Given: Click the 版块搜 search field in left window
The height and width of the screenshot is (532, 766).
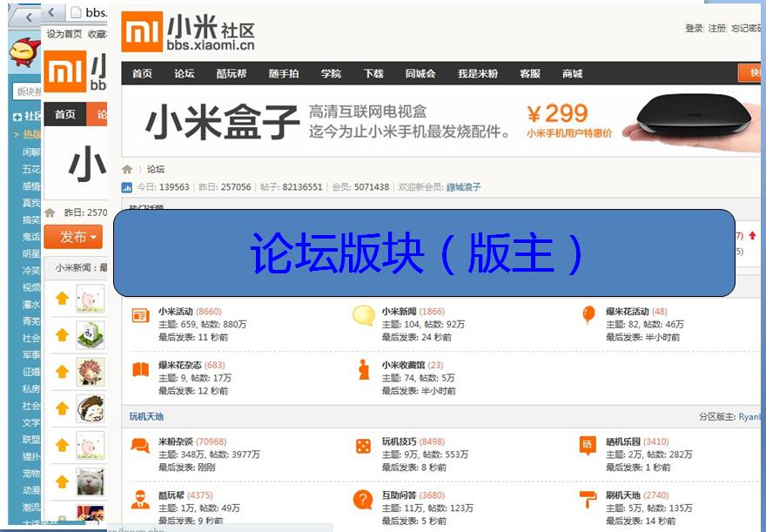Looking at the screenshot, I should (27, 91).
